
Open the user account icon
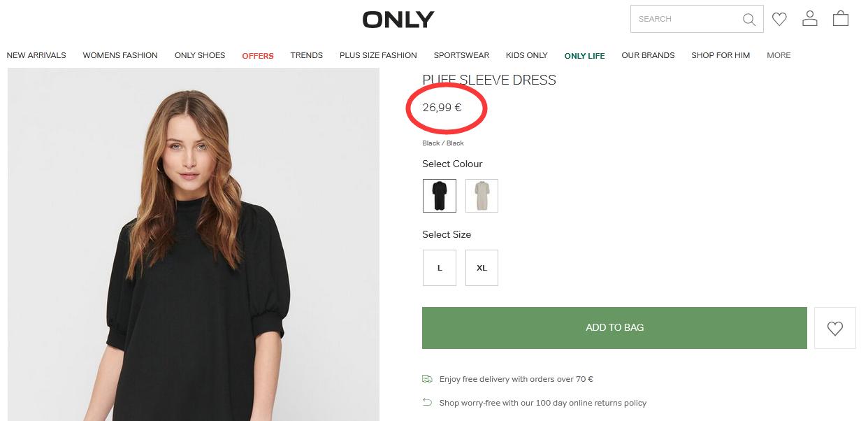point(810,19)
